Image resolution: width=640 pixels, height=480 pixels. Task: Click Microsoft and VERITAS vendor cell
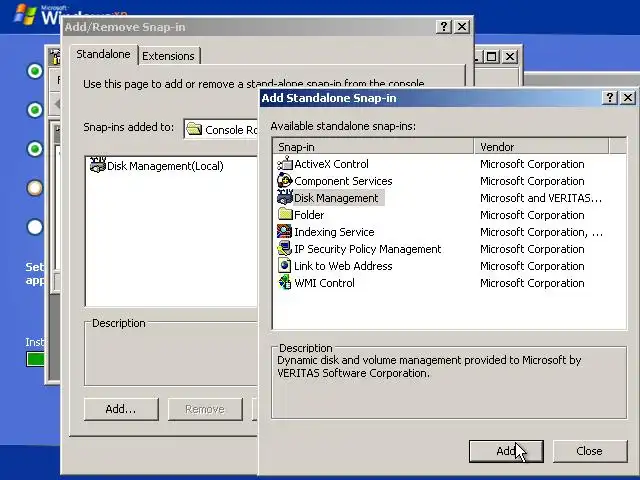(x=541, y=198)
